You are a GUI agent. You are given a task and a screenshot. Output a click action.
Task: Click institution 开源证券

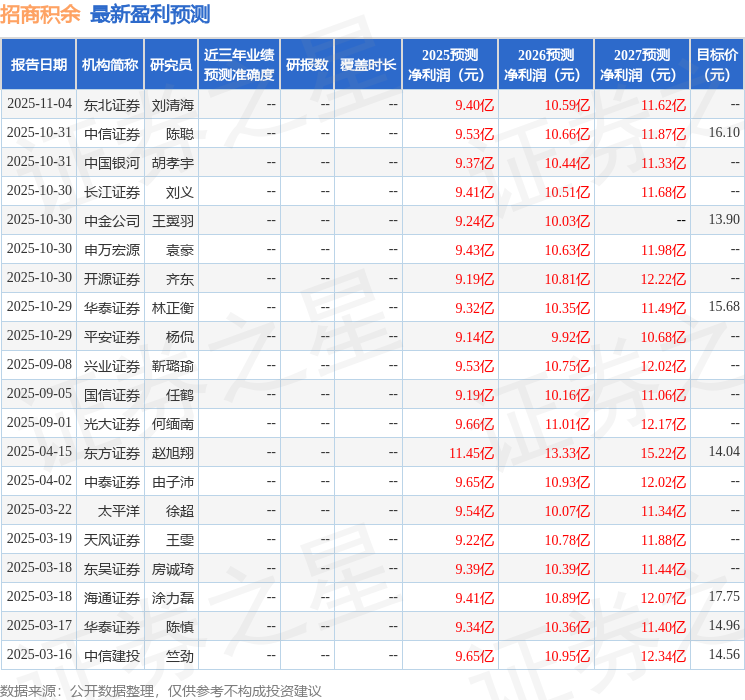112,279
